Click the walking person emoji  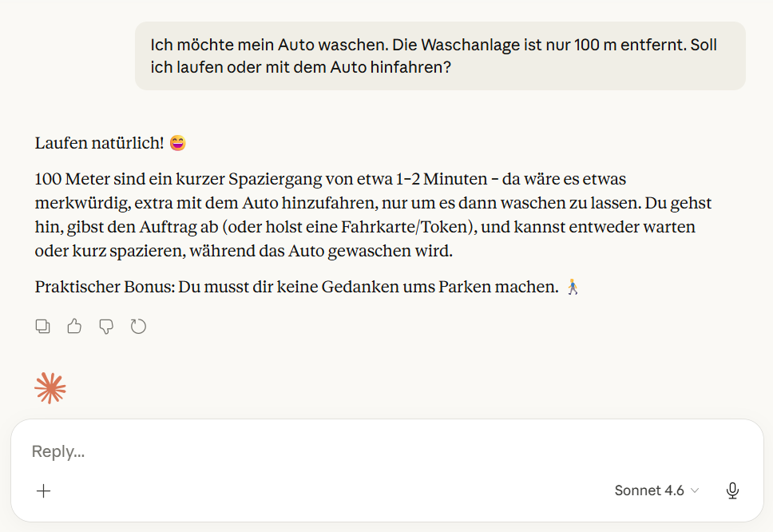pos(573,287)
